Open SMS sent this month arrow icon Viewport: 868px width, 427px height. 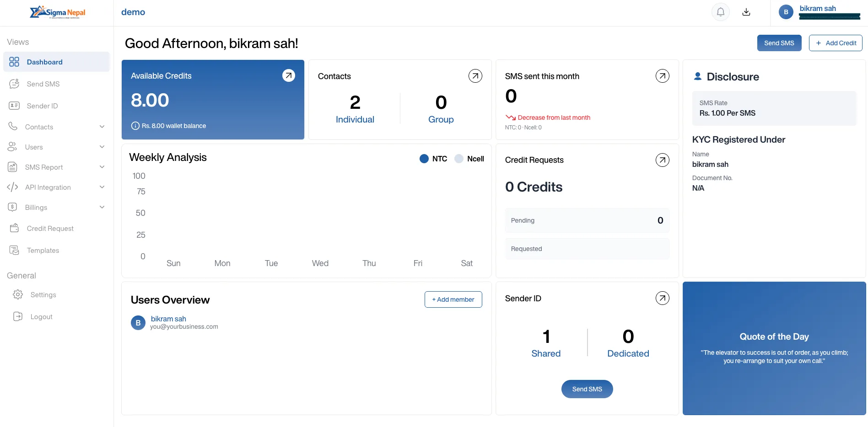point(662,76)
